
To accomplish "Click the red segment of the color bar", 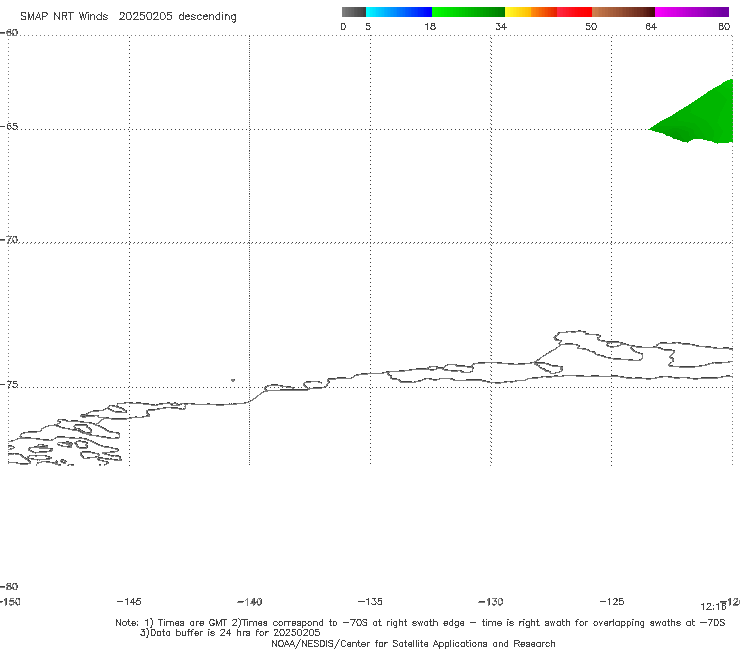I will [574, 12].
